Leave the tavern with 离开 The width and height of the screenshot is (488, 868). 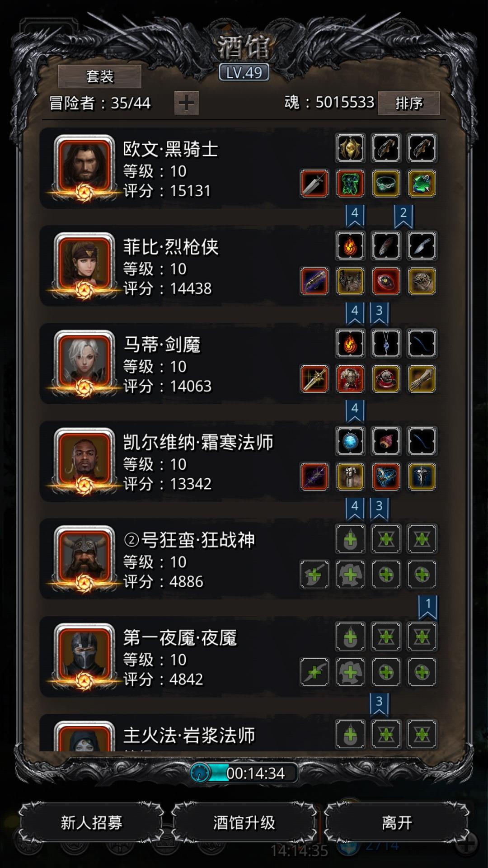click(x=397, y=822)
